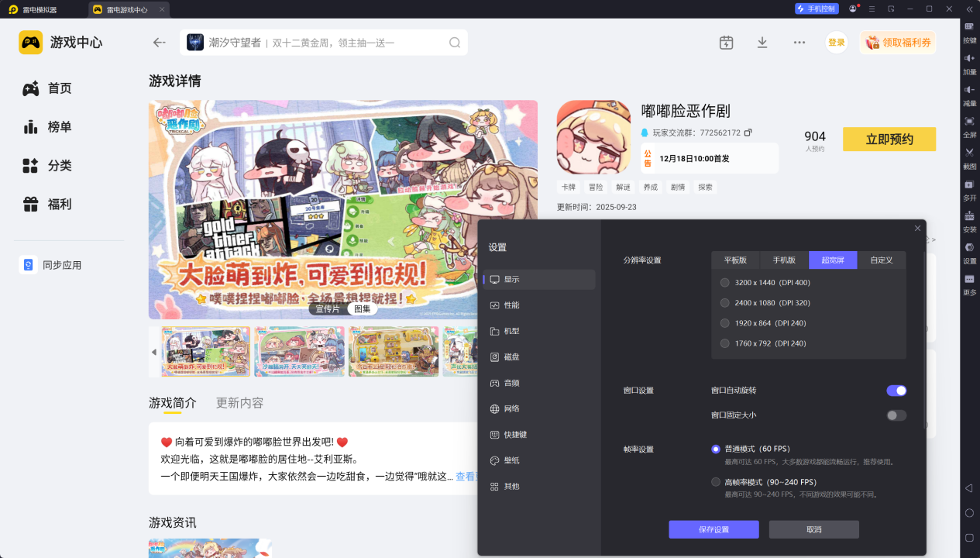
Task: Click the 登录 login button
Action: click(837, 43)
